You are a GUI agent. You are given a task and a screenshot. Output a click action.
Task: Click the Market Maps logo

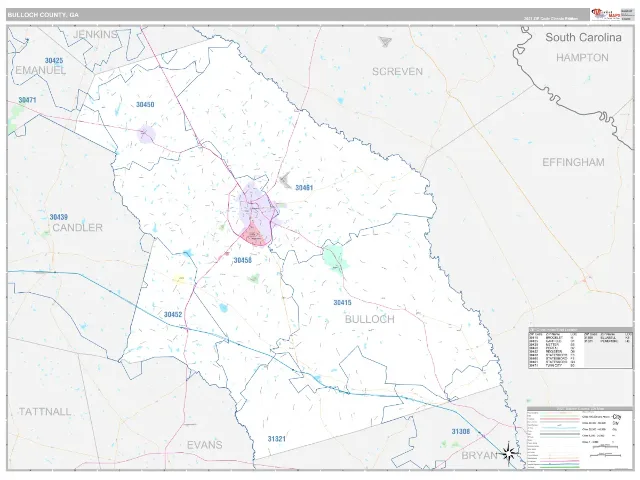coord(605,14)
